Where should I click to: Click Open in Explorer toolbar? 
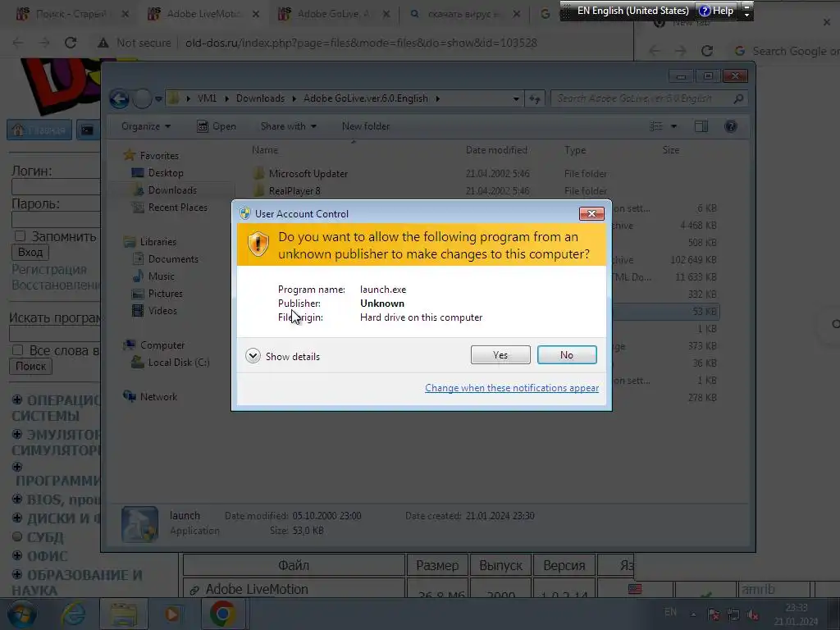217,126
